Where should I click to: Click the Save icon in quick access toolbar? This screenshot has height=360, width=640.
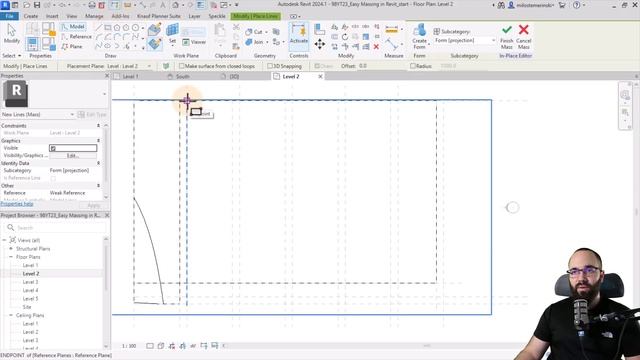pos(37,5)
